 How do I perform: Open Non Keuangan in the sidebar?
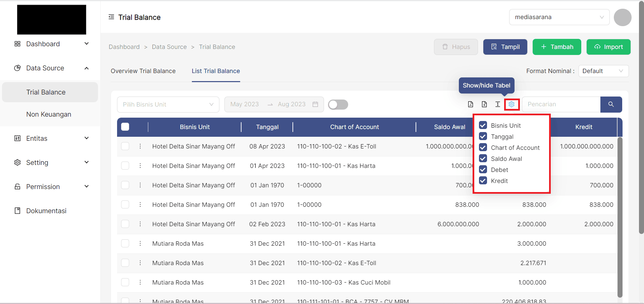tap(49, 114)
